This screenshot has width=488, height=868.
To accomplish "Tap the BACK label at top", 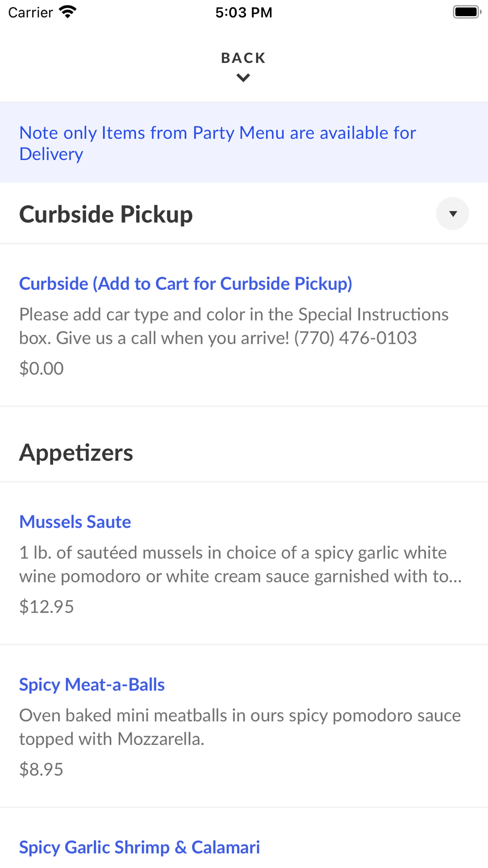I will pyautogui.click(x=243, y=58).
